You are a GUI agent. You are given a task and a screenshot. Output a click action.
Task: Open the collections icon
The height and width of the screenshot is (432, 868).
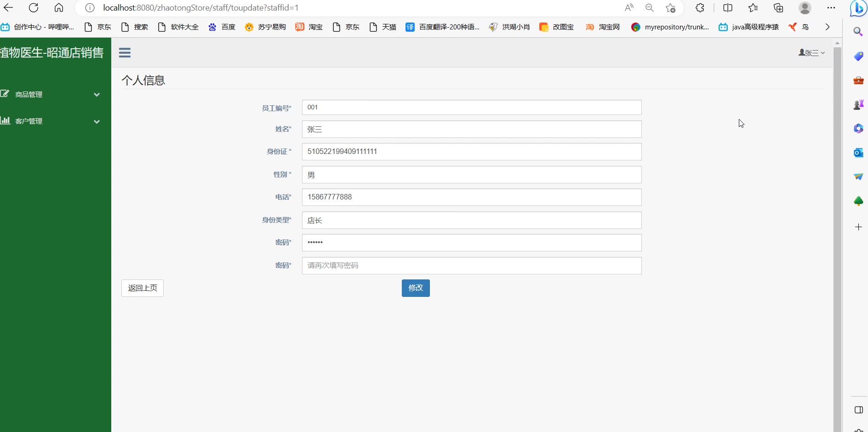point(778,8)
